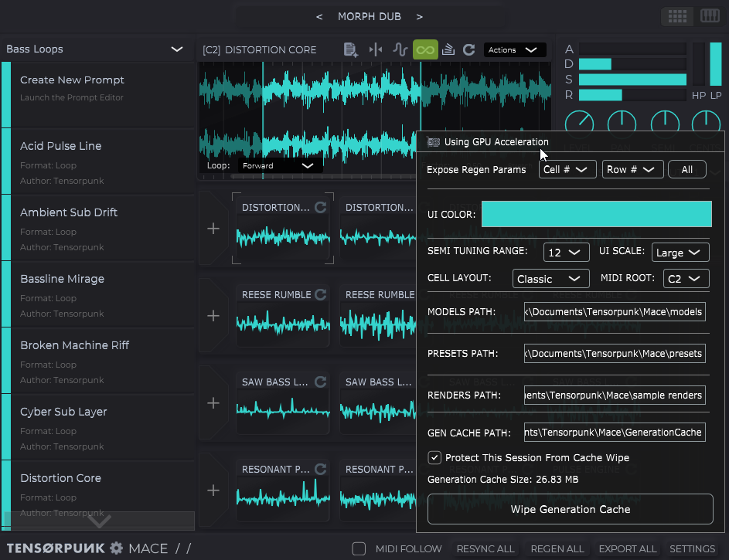Click the scroll-down chevron under preset list
The image size is (729, 560).
[100, 521]
